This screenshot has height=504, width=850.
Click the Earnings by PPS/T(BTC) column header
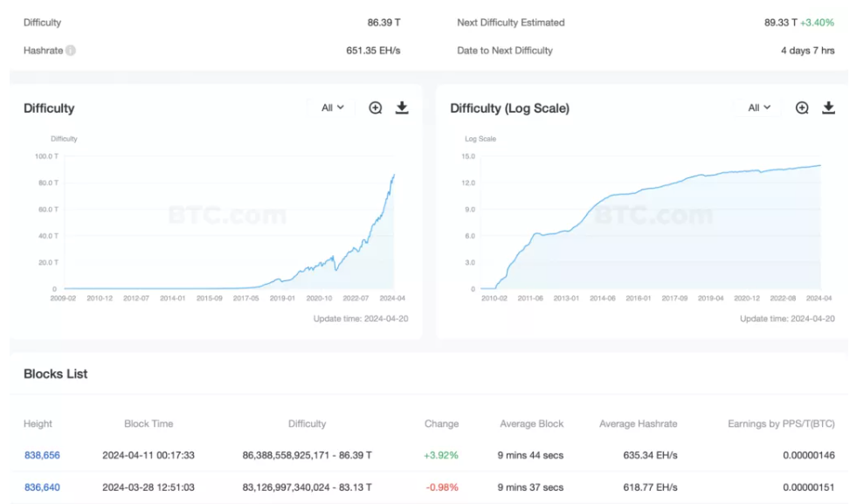781,424
